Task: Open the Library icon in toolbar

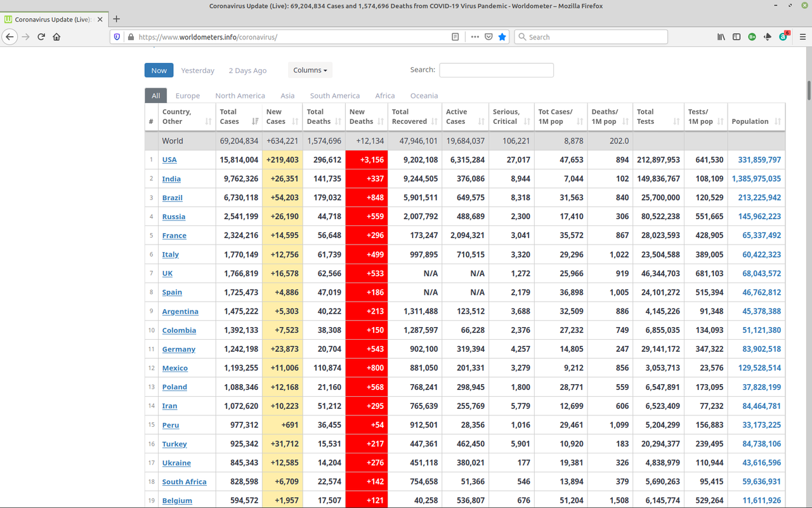Action: click(x=721, y=37)
